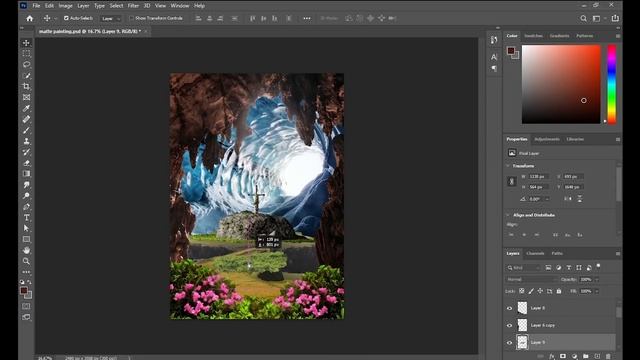Toggle Quick Mask mode
Viewport: 640px width, 360px height.
(27, 306)
